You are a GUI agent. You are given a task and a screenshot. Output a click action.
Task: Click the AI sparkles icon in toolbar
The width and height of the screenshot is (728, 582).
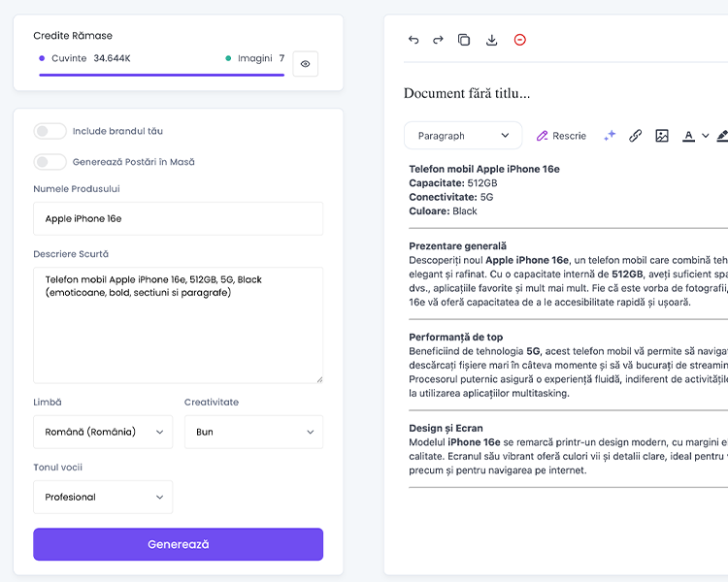click(610, 136)
